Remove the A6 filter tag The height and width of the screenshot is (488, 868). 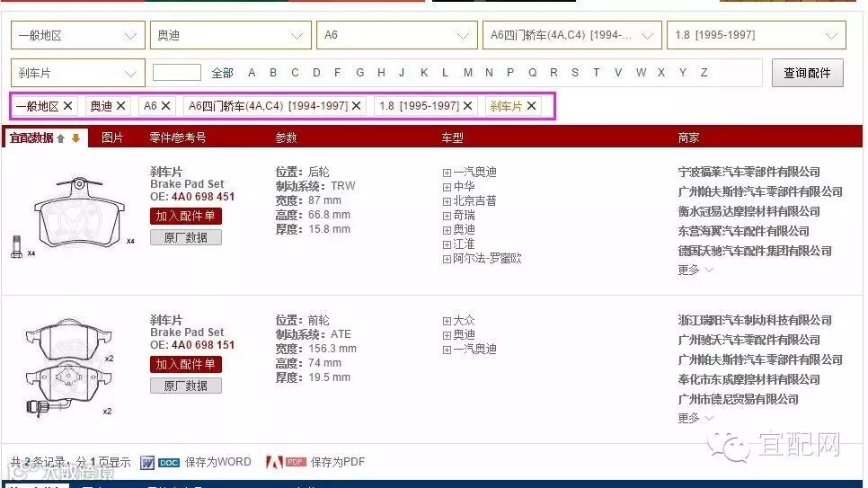[x=165, y=106]
